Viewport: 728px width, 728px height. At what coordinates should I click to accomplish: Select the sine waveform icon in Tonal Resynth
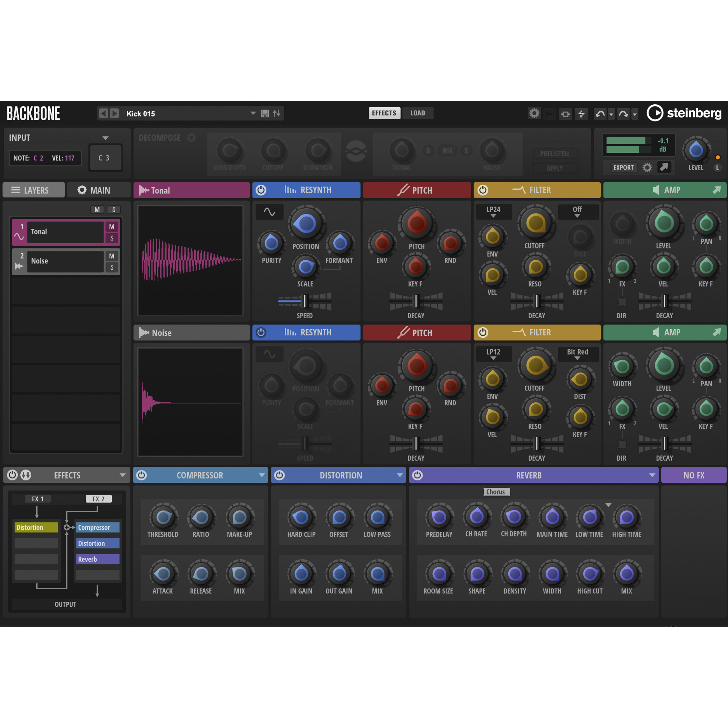point(269,212)
